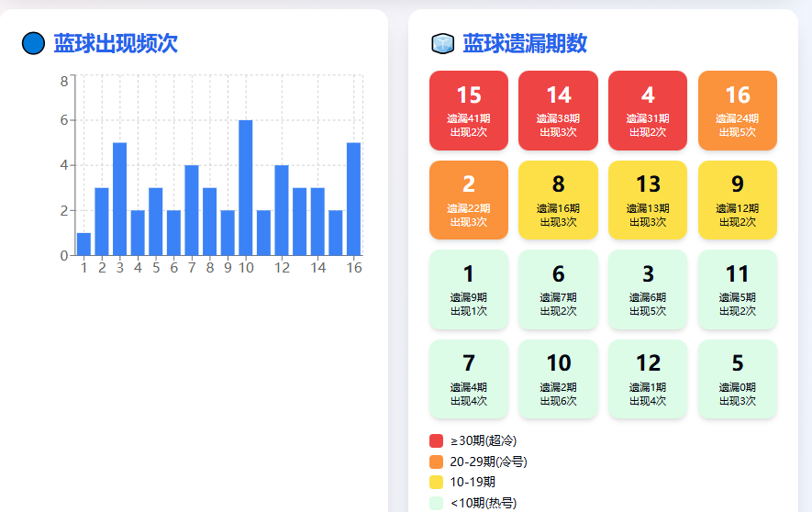Click the ice cube icon beside 蓝球遗漏期数
This screenshot has width=812, height=512.
[x=442, y=43]
